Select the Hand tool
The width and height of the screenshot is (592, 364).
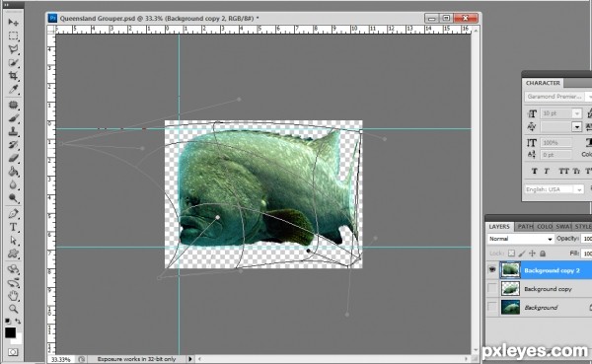pos(13,296)
